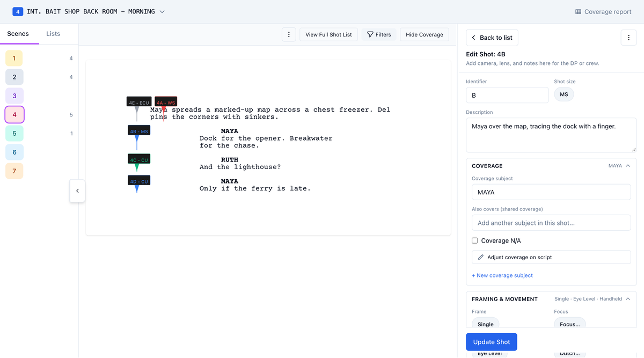The height and width of the screenshot is (358, 644).
Task: Open the Coverage report
Action: [603, 12]
